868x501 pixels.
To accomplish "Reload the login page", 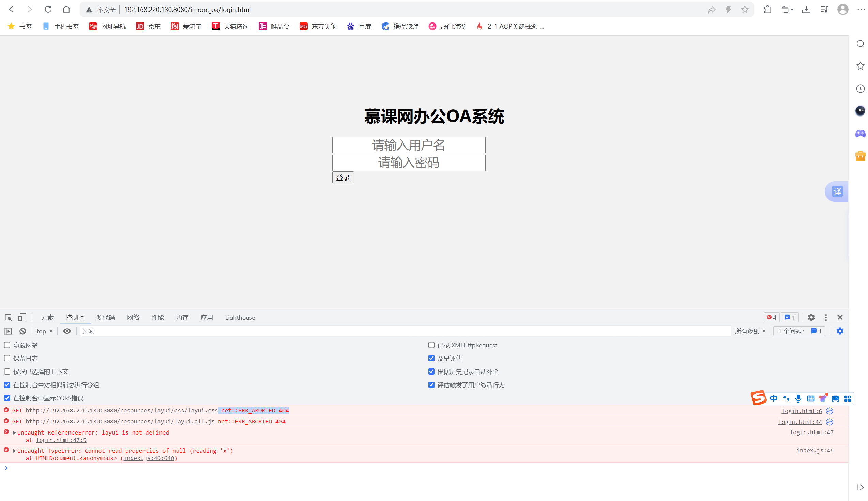I will click(x=48, y=9).
